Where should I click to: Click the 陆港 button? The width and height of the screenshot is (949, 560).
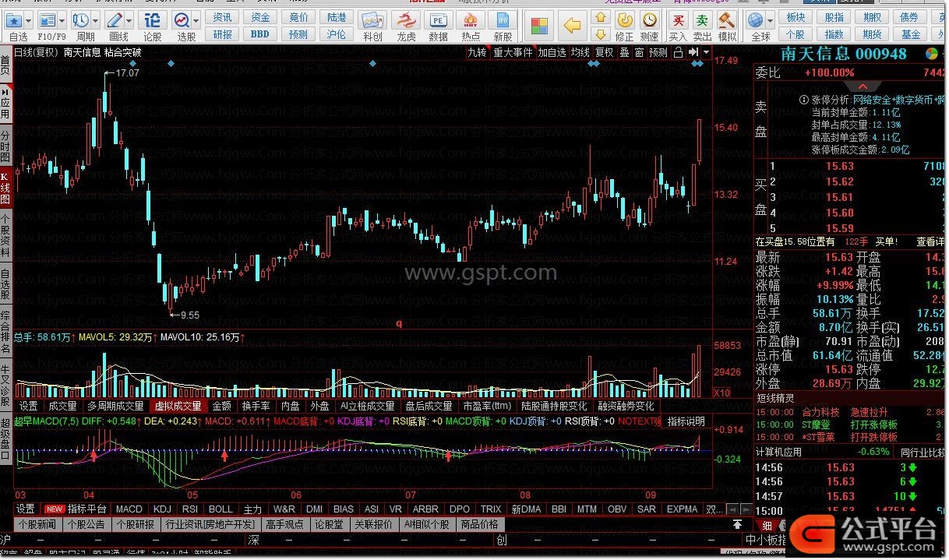[337, 17]
